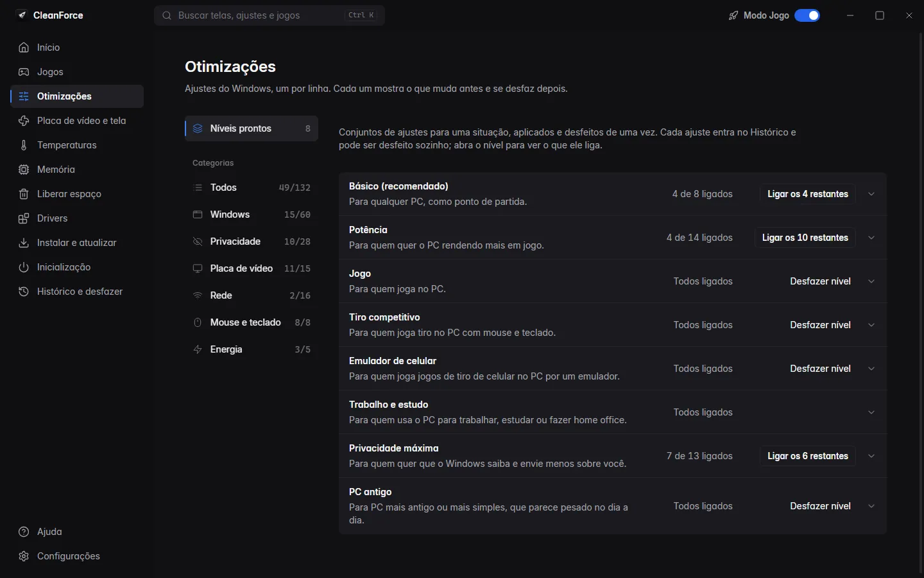The height and width of the screenshot is (578, 924).
Task: Click the Configurações gear icon
Action: pyautogui.click(x=24, y=556)
